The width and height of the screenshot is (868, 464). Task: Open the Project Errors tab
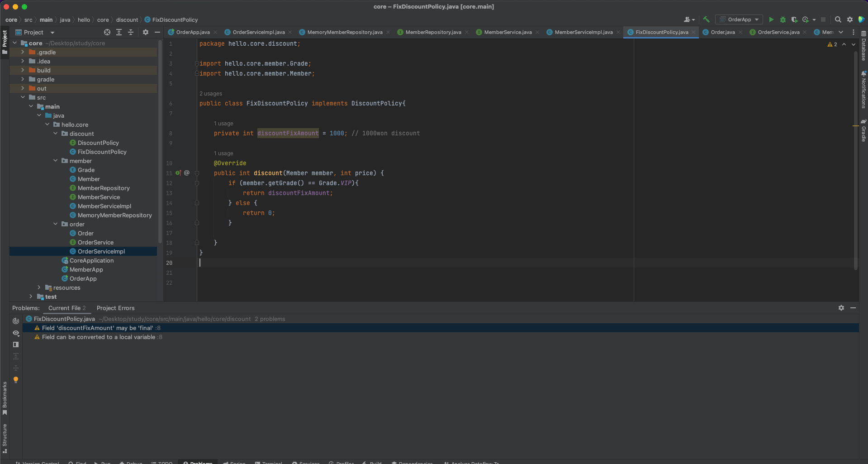pyautogui.click(x=115, y=308)
